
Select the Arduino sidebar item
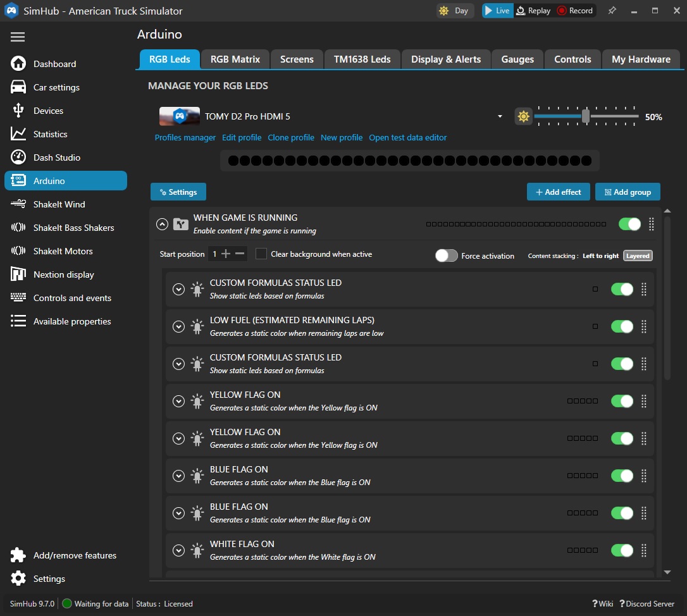coord(66,180)
